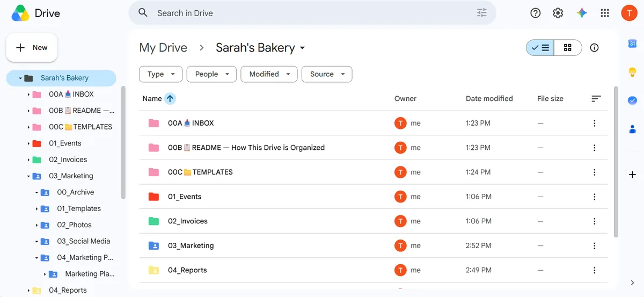Click the search magnifier icon
This screenshot has height=297, width=644.
click(143, 13)
